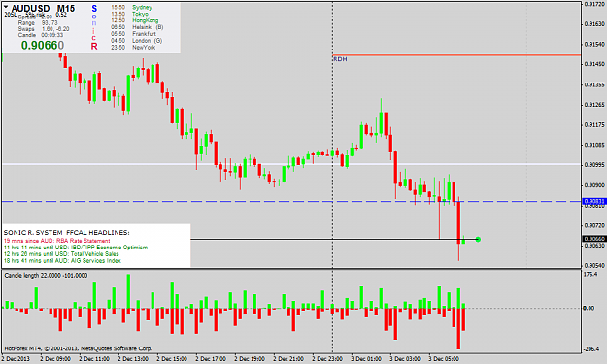Click the 2 Dec 23:00 time label

click(x=327, y=359)
